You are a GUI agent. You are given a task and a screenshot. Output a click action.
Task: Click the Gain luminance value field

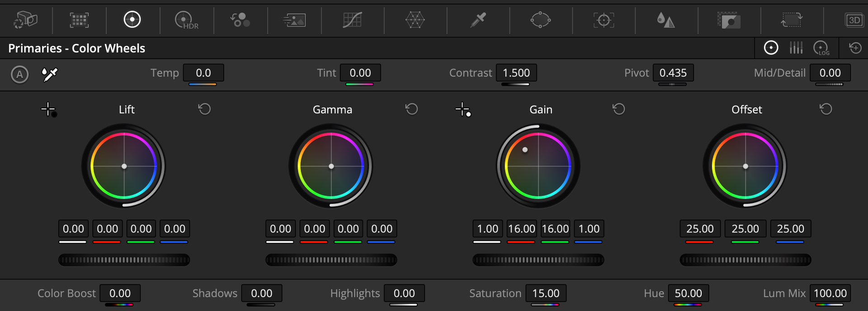click(x=488, y=229)
